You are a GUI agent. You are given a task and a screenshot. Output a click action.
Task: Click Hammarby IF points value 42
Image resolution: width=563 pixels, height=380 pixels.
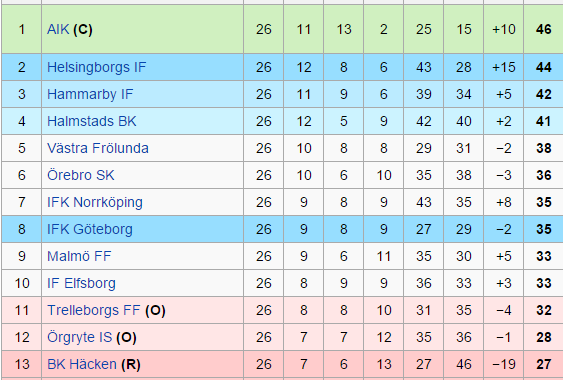(x=544, y=94)
